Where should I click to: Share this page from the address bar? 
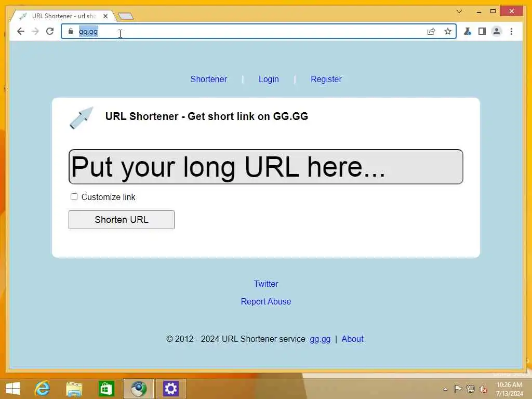pos(431,32)
